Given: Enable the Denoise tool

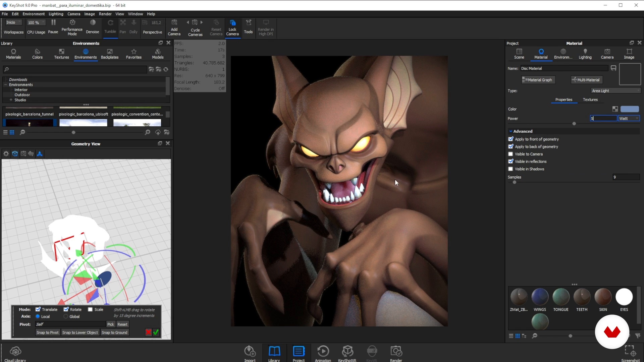Looking at the screenshot, I should pos(93,27).
